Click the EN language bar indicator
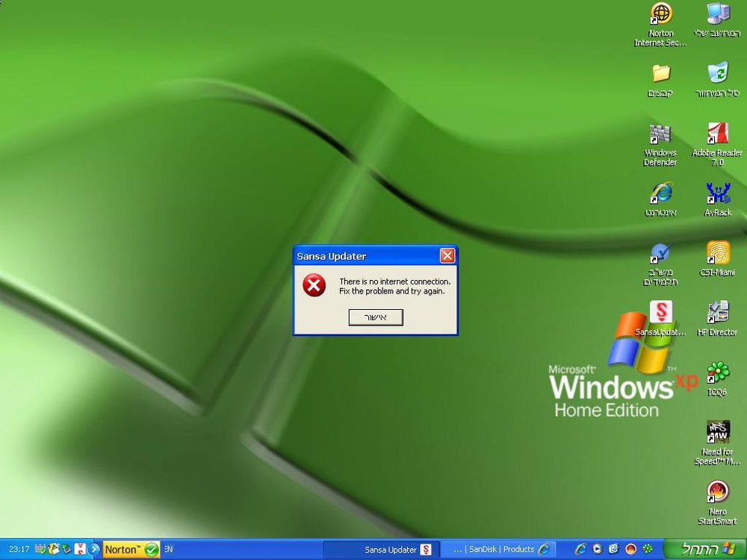Screen dimensions: 747x560 (169, 549)
